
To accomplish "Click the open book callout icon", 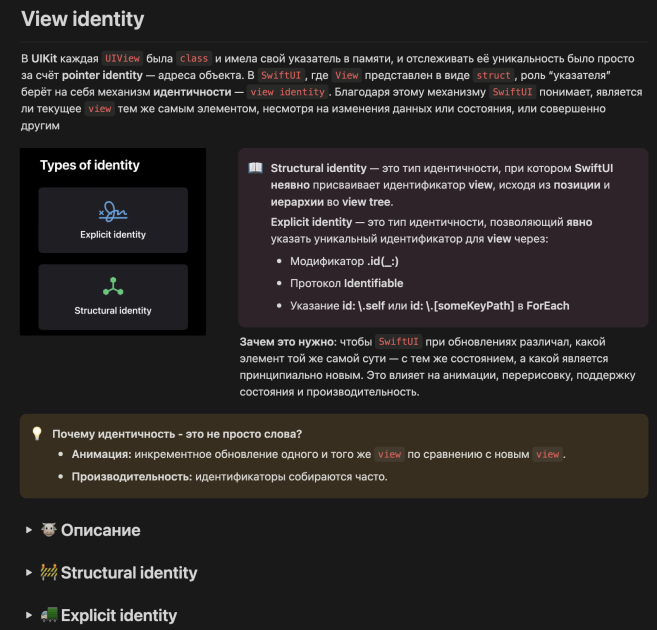I will click(x=255, y=168).
